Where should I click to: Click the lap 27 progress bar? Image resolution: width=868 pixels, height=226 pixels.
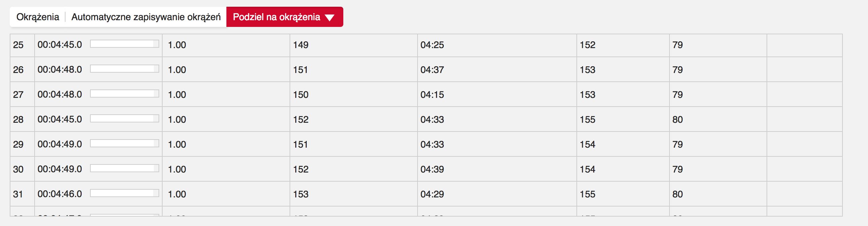pos(124,94)
